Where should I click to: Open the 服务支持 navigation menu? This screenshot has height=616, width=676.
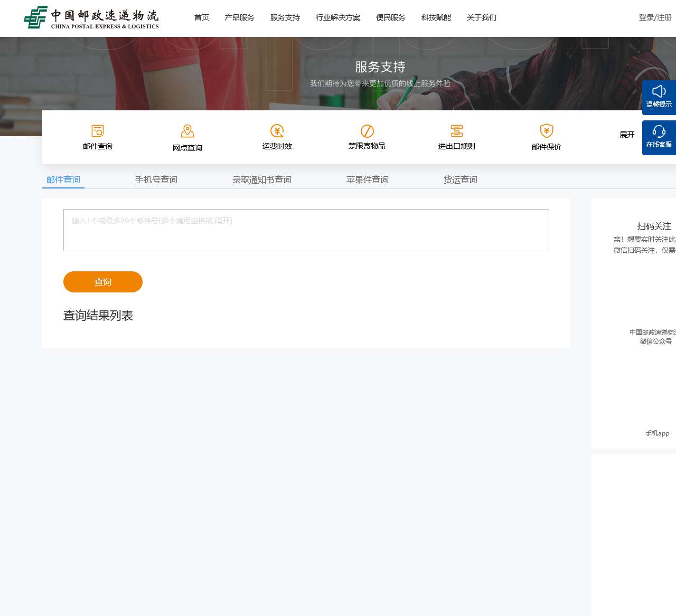tap(285, 17)
